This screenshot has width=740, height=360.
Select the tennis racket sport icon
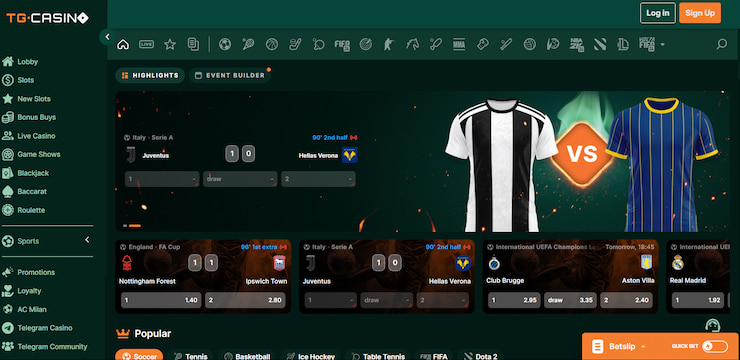248,44
